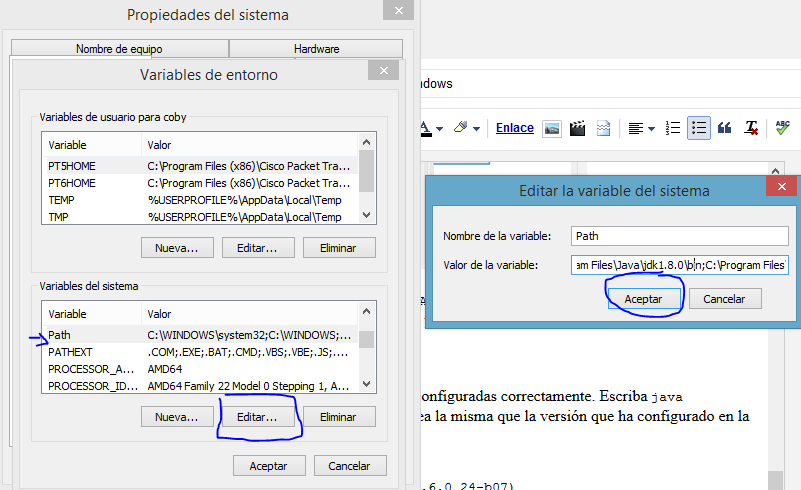Click the AMD64 value cell
This screenshot has height=490, width=801.
tap(165, 369)
